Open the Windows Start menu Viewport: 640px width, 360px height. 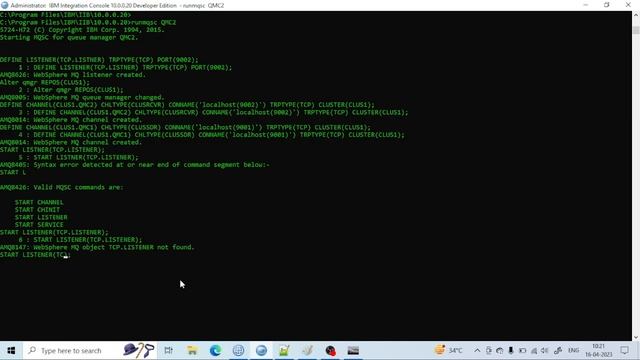point(11,351)
